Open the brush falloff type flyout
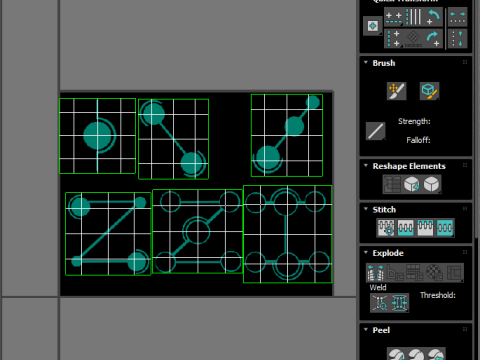The image size is (480, 360). click(376, 131)
